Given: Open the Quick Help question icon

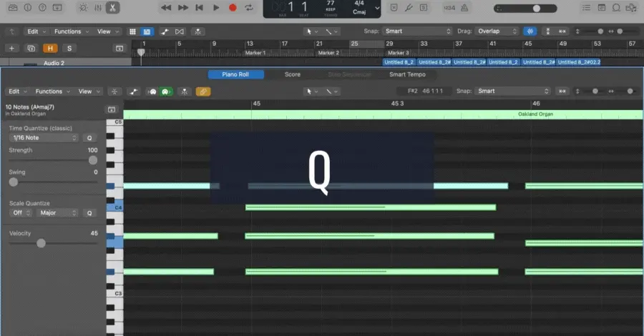Looking at the screenshot, I should click(42, 7).
